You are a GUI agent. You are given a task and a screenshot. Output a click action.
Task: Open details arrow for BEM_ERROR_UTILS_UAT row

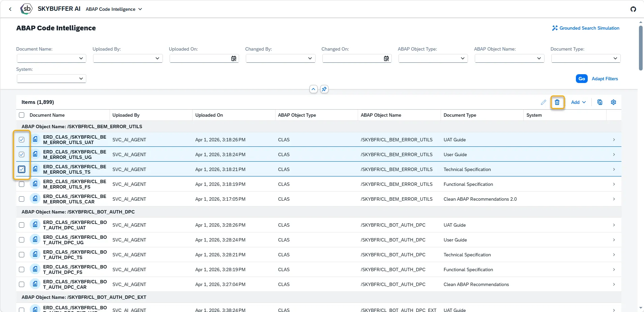614,140
